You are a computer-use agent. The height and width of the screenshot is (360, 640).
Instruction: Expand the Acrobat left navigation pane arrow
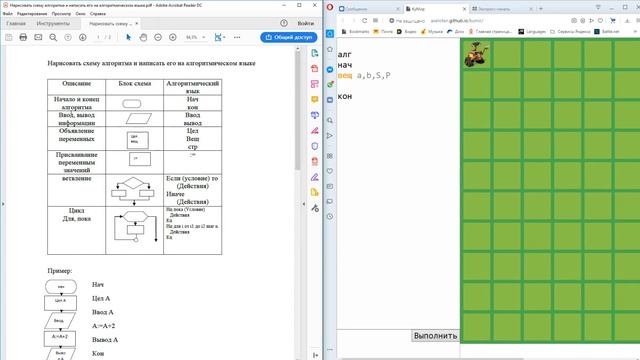(x=3, y=204)
